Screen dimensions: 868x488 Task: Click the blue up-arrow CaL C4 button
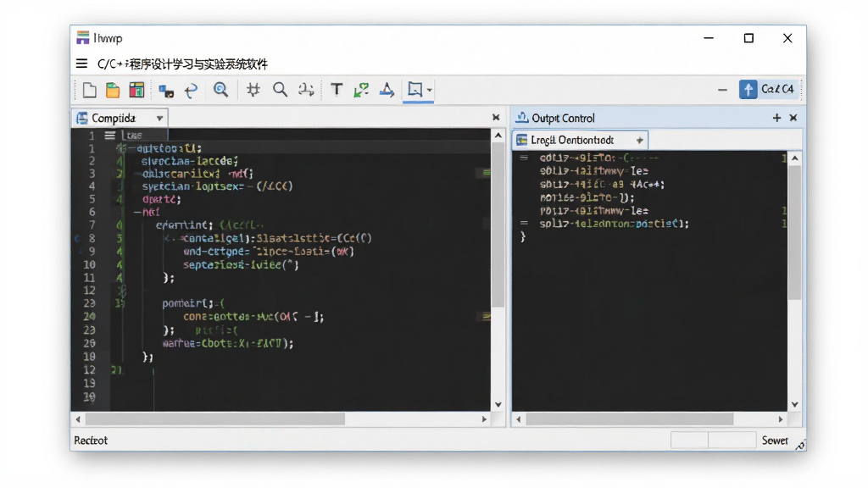768,89
